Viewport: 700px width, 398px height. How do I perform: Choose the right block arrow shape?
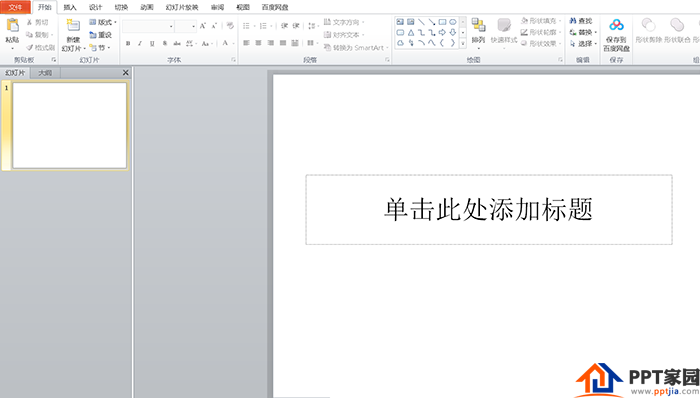442,33
